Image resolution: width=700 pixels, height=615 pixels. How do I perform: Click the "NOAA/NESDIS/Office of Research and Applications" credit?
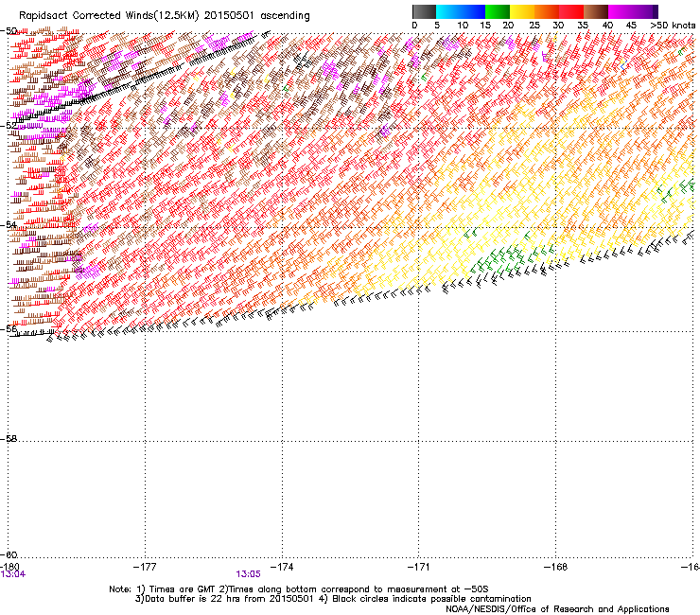click(x=557, y=609)
